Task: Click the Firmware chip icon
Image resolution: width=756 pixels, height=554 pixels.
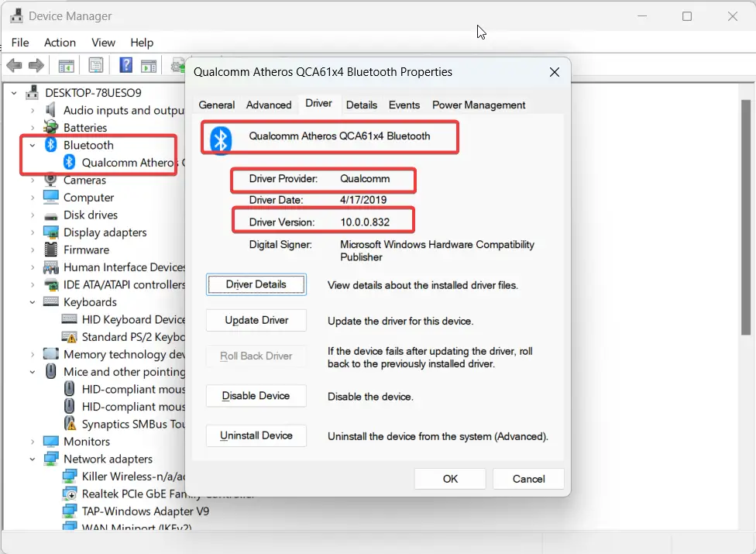Action: tap(50, 249)
